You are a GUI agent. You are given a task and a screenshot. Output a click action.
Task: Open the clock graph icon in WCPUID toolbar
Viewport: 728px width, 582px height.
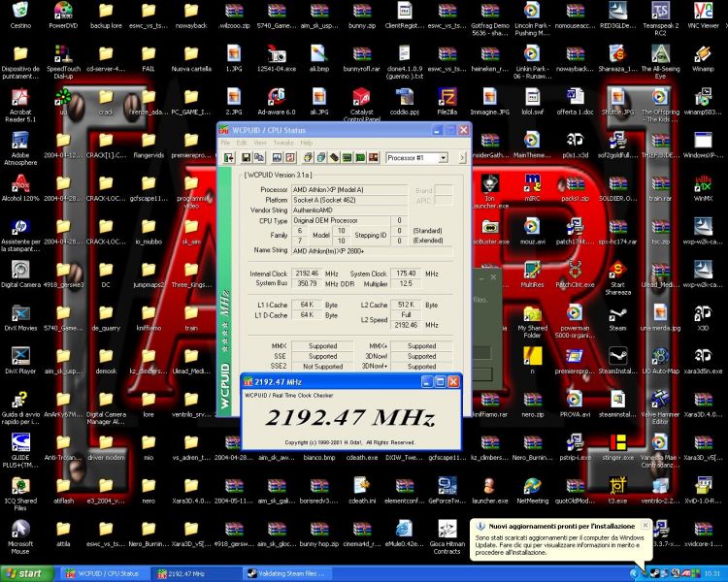point(278,158)
